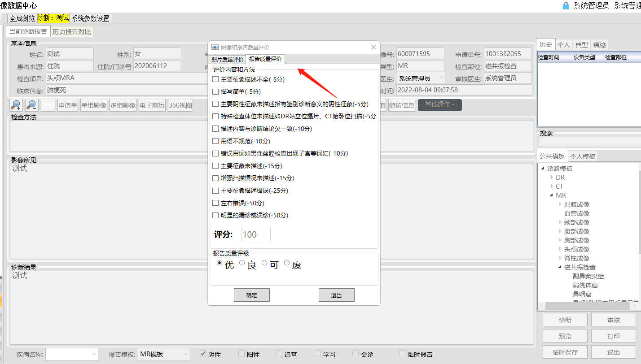Enable the 会诊 checkbox

click(x=356, y=354)
